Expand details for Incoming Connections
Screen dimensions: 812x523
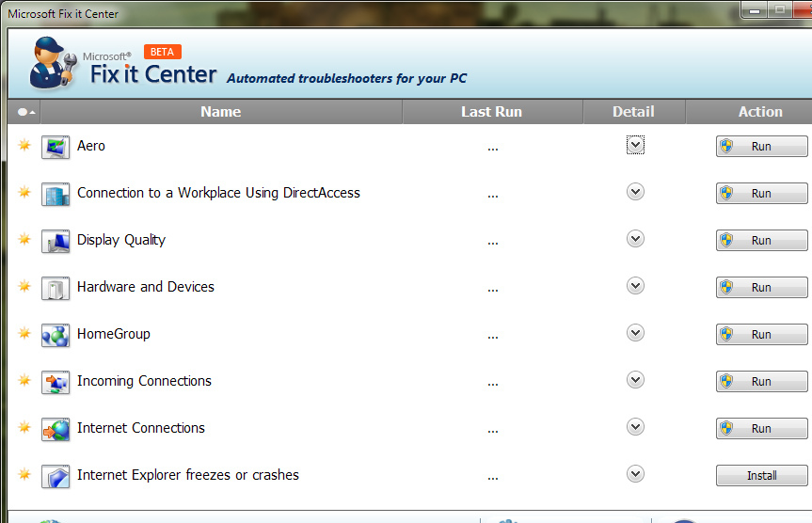(635, 380)
